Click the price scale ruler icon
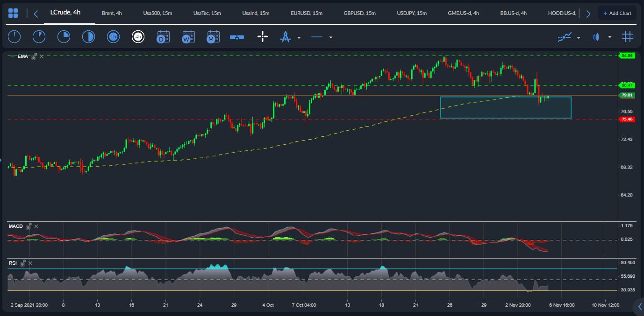The image size is (644, 316). [237, 37]
